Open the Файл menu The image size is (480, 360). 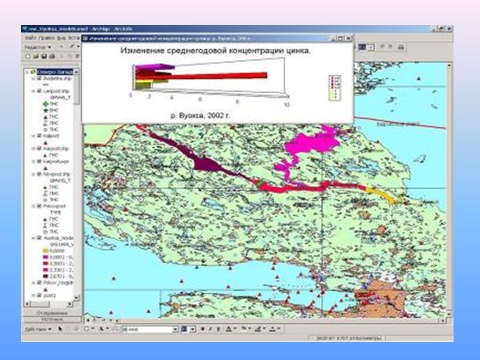tap(31, 38)
